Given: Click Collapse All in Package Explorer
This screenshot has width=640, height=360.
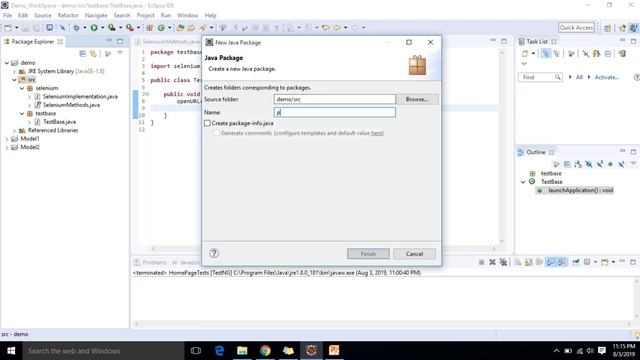Looking at the screenshot, I should 82,53.
